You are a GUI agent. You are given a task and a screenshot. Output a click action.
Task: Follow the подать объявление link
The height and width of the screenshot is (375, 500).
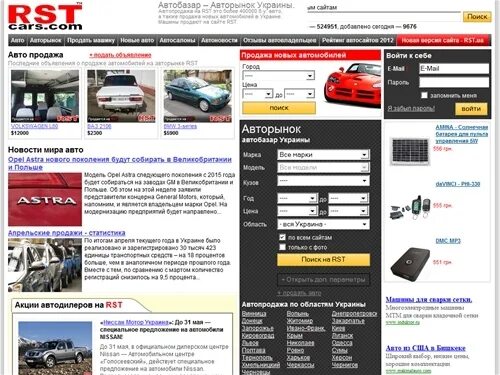(120, 55)
